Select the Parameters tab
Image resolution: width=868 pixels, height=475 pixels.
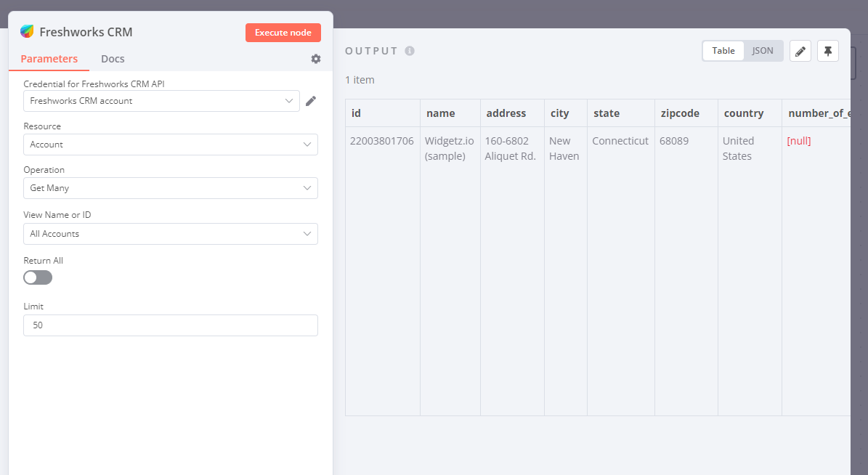[49, 59]
